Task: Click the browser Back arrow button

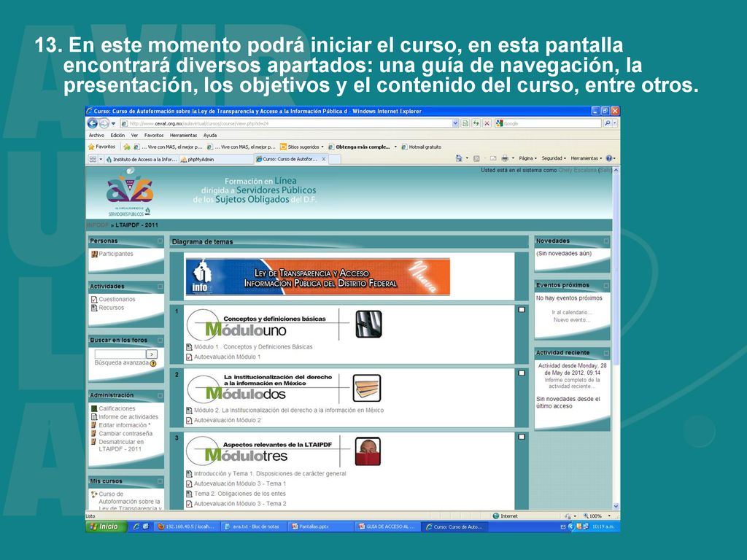Action: click(93, 123)
